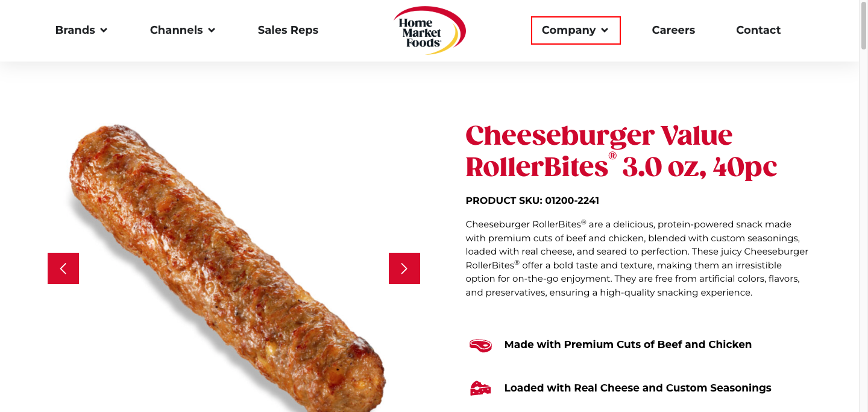The height and width of the screenshot is (412, 868).
Task: Click the Cheeseburger Value RollerBites heading
Action: point(621,151)
